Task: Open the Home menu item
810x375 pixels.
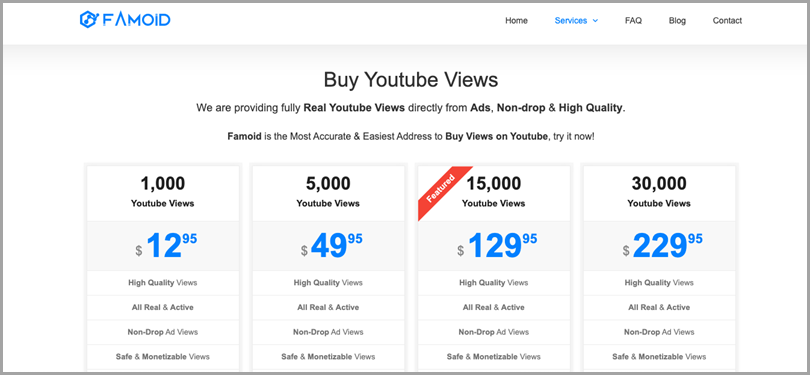Action: point(516,21)
